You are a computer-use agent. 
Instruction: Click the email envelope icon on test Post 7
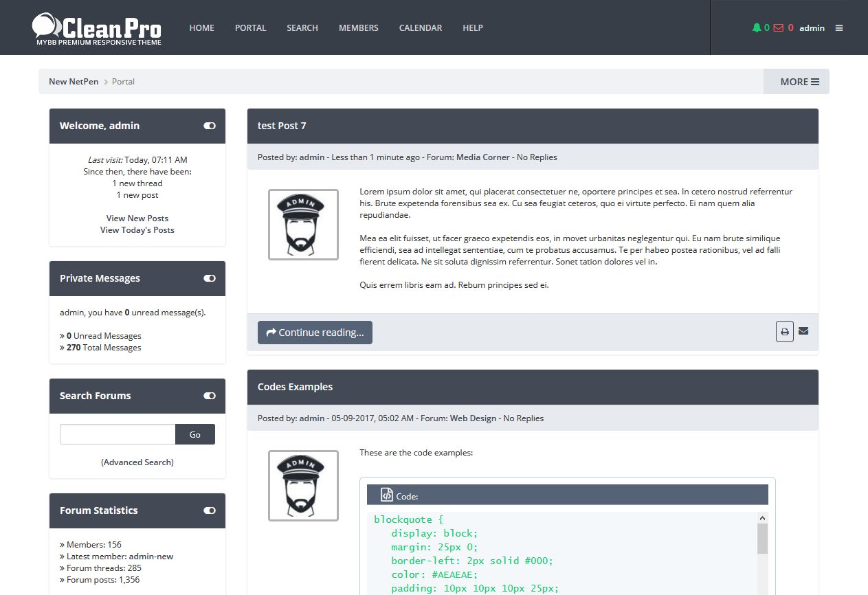point(803,331)
